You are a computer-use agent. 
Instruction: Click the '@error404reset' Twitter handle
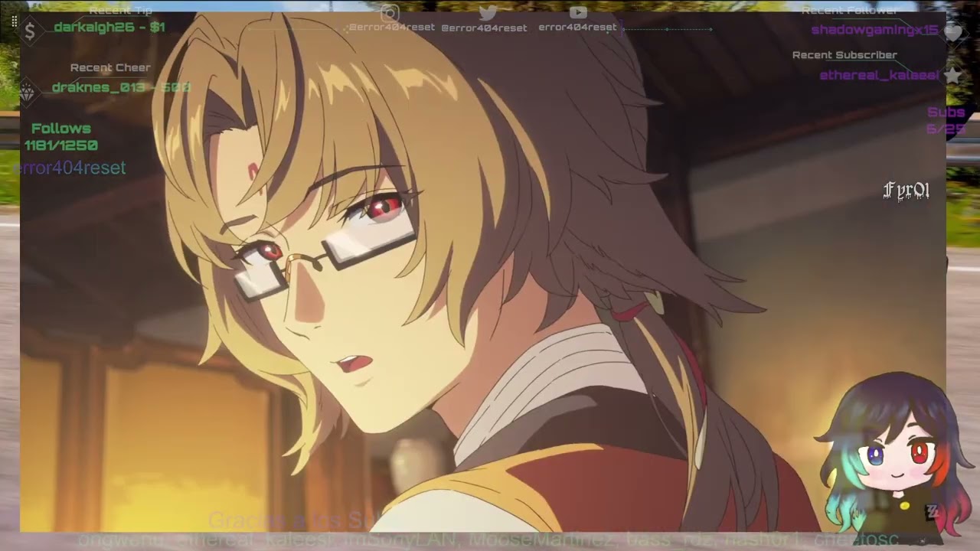484,28
